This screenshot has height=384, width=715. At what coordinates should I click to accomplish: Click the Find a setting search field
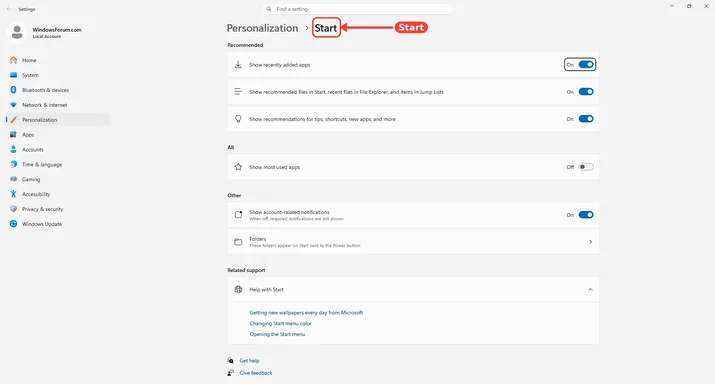(358, 9)
